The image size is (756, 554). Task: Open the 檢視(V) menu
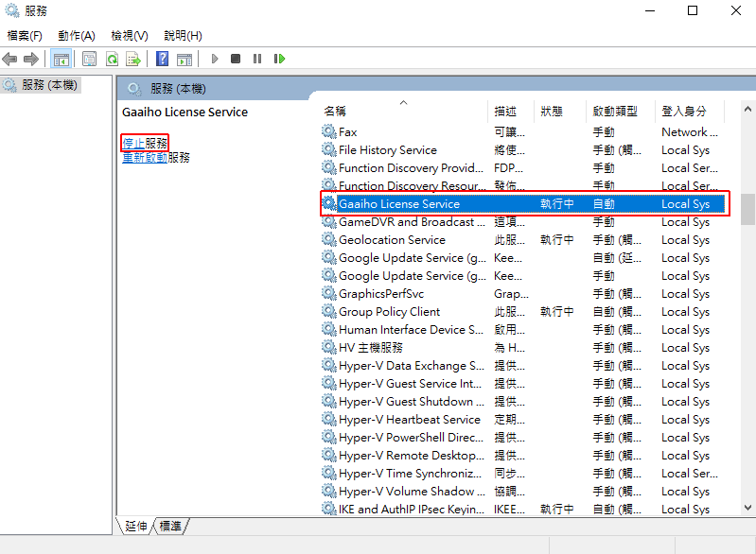[130, 36]
